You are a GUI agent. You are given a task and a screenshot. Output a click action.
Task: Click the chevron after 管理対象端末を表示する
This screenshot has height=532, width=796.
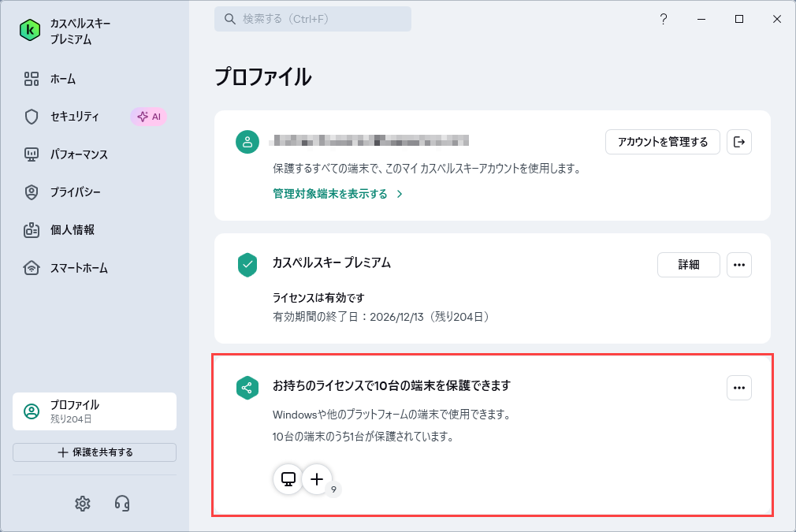pos(400,194)
